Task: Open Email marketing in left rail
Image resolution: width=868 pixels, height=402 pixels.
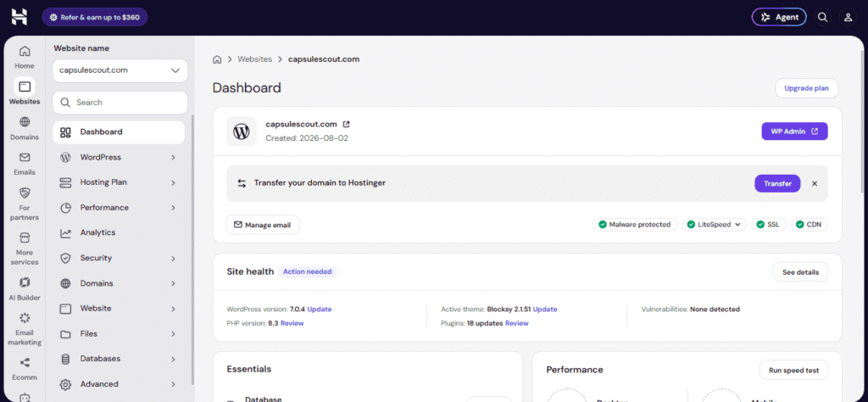Action: [x=25, y=328]
